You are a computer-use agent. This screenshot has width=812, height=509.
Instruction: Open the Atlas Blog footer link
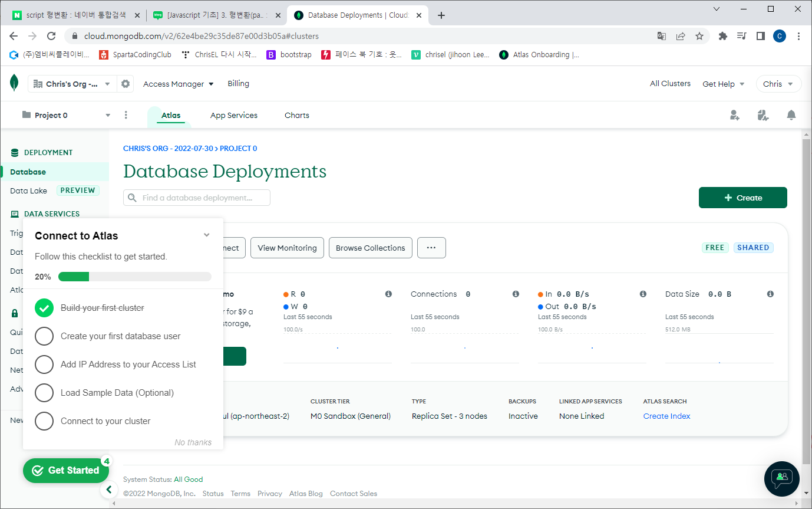click(306, 494)
